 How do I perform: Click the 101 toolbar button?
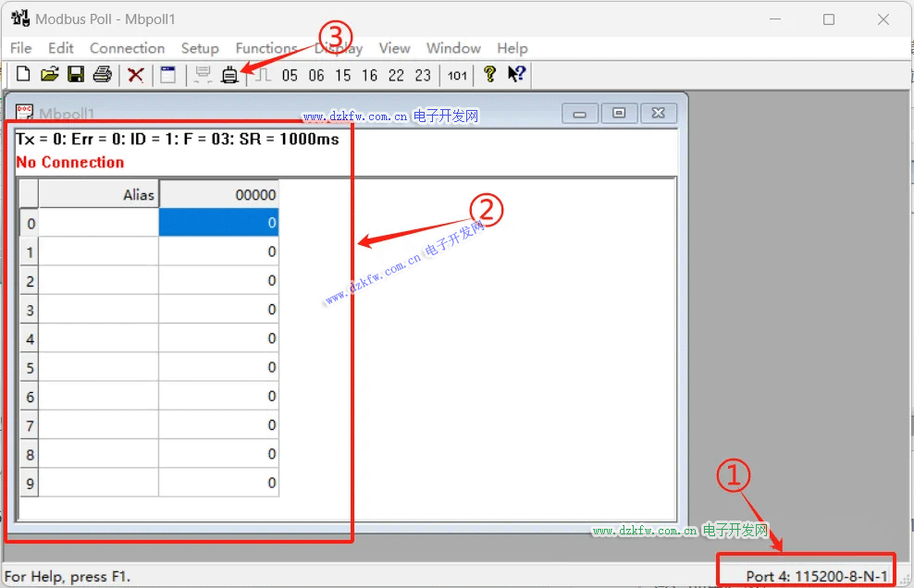click(457, 75)
